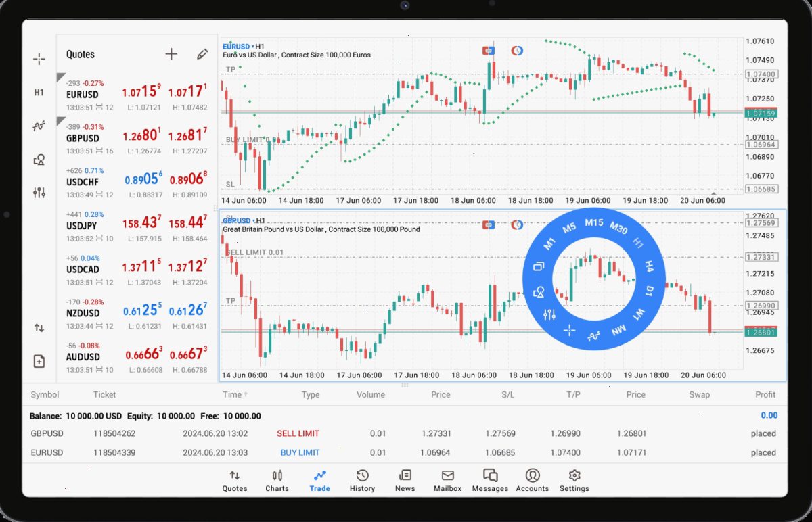This screenshot has width=812, height=522.
Task: Activate the crosshair tool in the left sidebar
Action: point(39,59)
